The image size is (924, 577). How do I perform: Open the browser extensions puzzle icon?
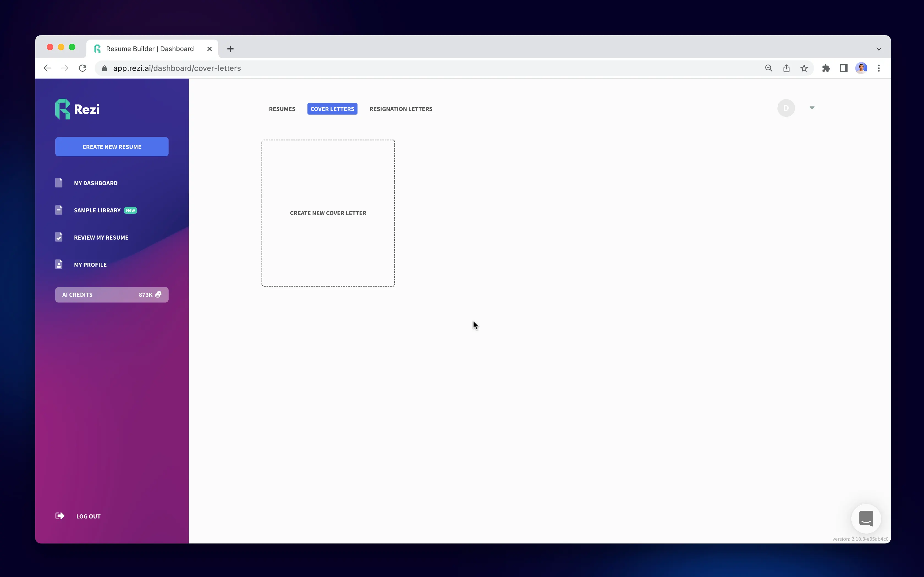coord(826,68)
